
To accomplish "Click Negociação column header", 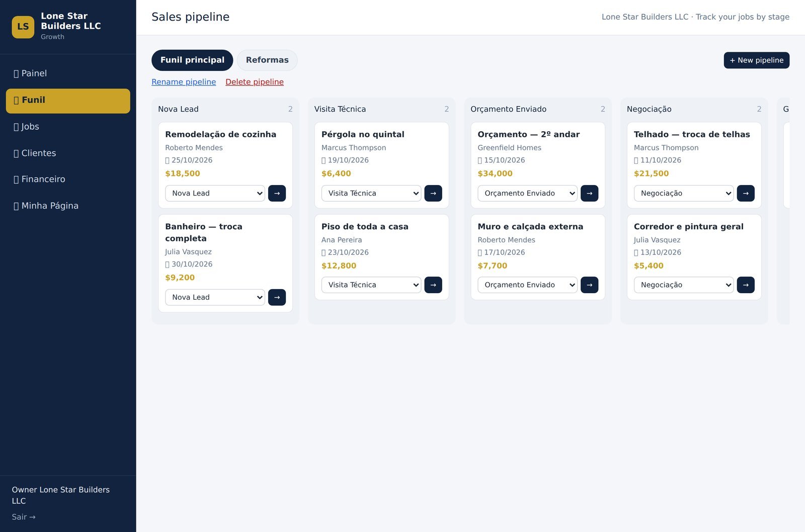I will click(649, 109).
